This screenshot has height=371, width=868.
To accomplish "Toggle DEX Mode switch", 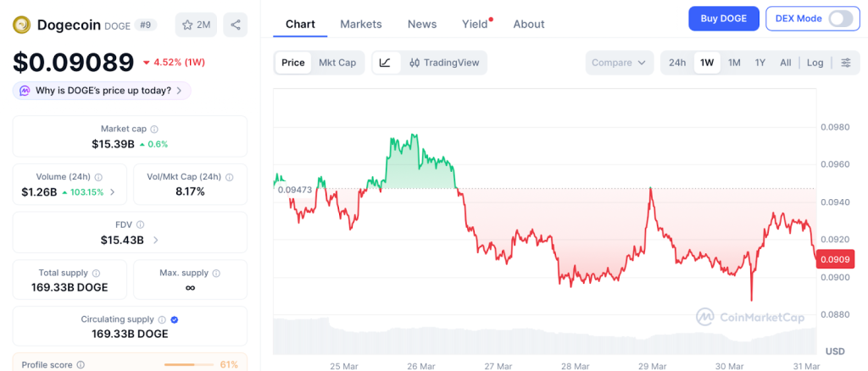I will pos(840,19).
